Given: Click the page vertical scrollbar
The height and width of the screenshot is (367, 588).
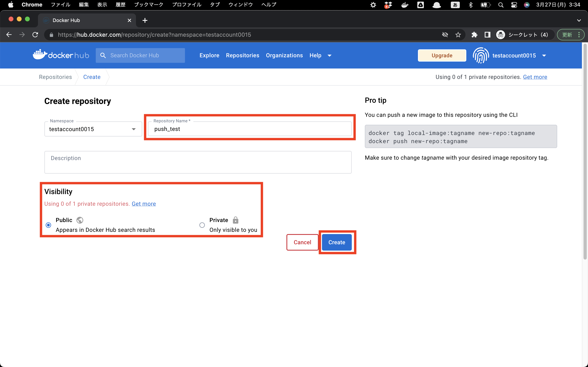Looking at the screenshot, I should coord(585,150).
